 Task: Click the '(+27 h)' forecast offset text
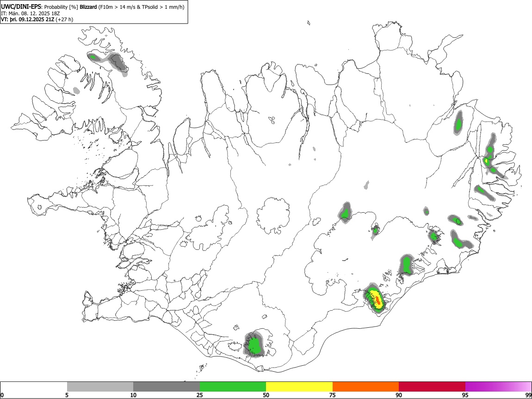coord(64,19)
